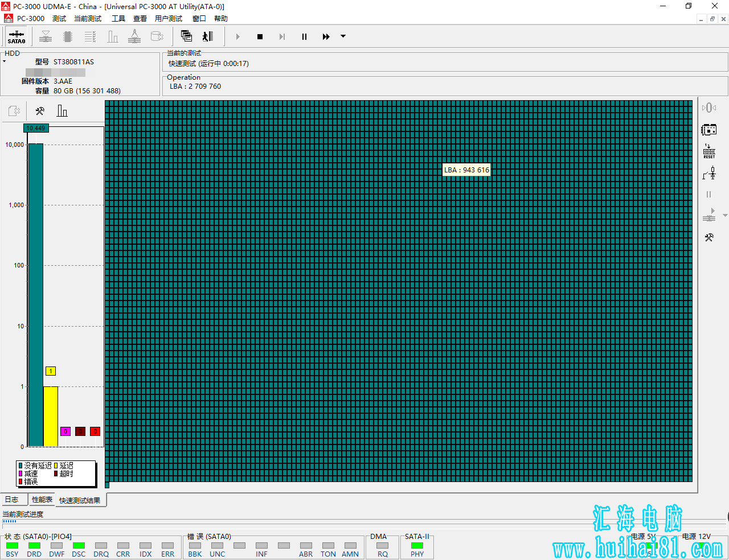The image size is (729, 560).
Task: Click the counter RESET icon in right sidebar
Action: click(x=709, y=151)
